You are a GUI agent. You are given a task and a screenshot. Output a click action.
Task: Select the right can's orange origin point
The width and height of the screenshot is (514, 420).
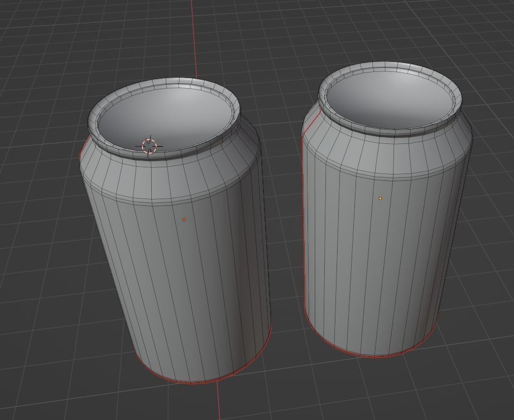[x=380, y=199]
